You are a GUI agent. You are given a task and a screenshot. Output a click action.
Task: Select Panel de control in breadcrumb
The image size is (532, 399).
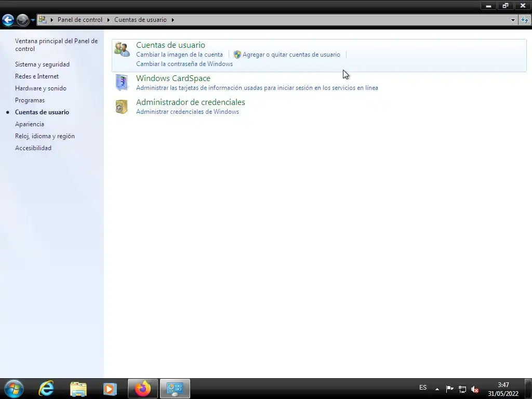79,20
